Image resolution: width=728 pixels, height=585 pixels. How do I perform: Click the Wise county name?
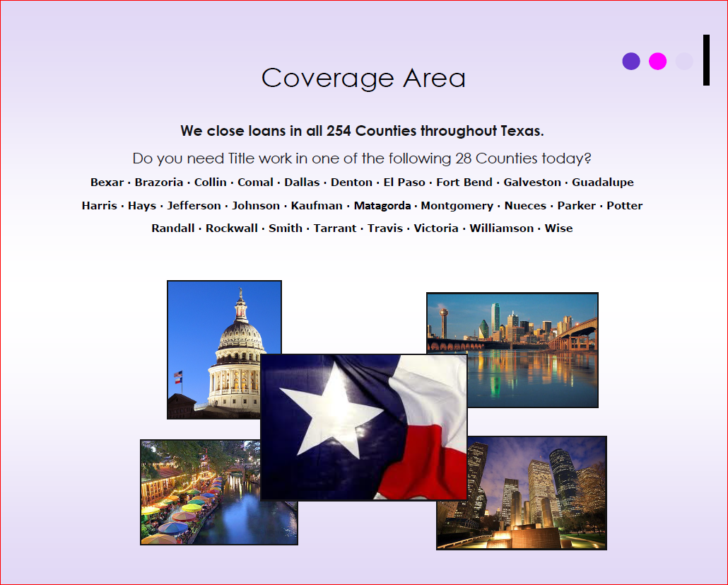click(x=558, y=228)
